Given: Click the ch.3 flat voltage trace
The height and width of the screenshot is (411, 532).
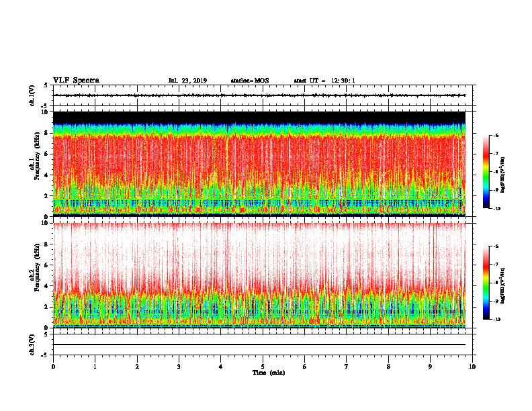Looking at the screenshot, I should pos(259,345).
